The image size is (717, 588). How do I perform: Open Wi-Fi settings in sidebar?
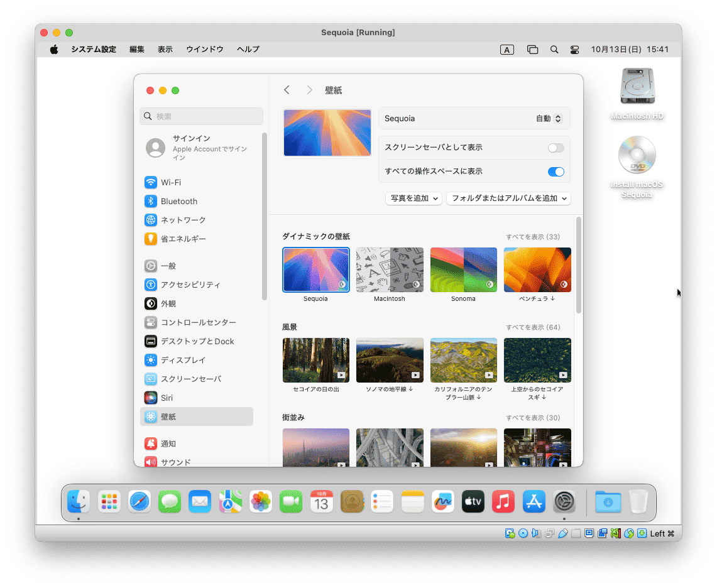[197, 182]
